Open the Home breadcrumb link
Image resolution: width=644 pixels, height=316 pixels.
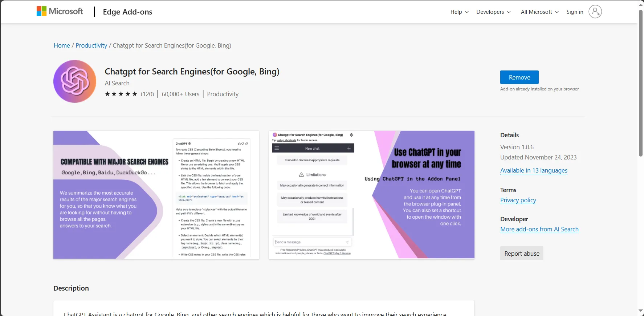coord(62,45)
